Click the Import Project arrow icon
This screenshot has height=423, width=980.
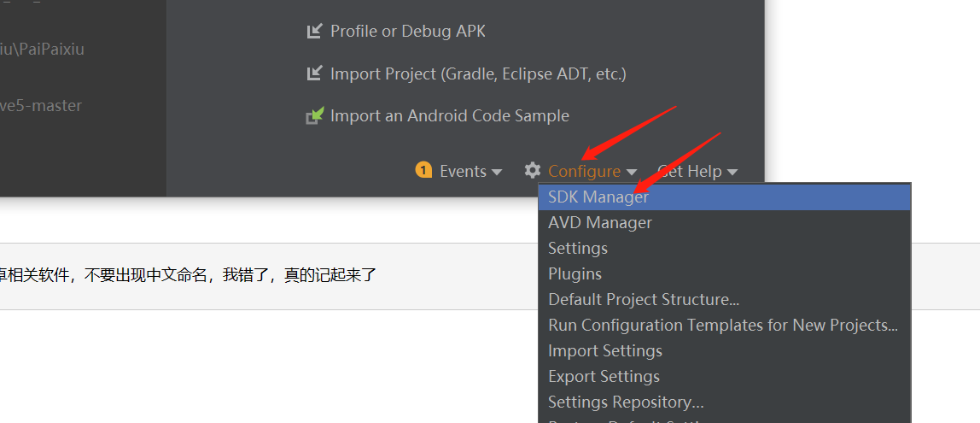pos(314,74)
